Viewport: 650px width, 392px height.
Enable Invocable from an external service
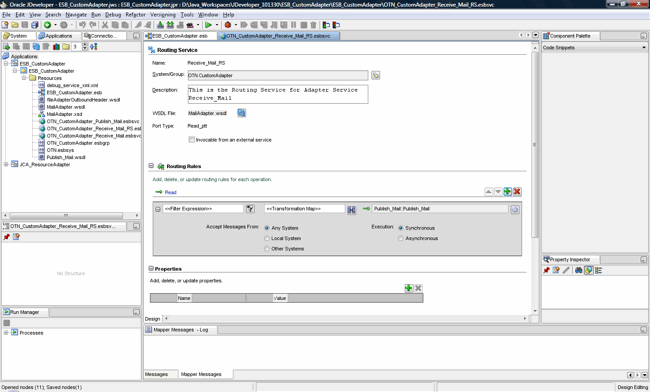pos(192,140)
